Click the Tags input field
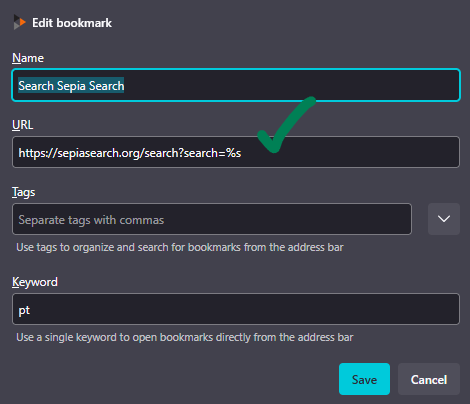470x404 pixels. coord(212,219)
